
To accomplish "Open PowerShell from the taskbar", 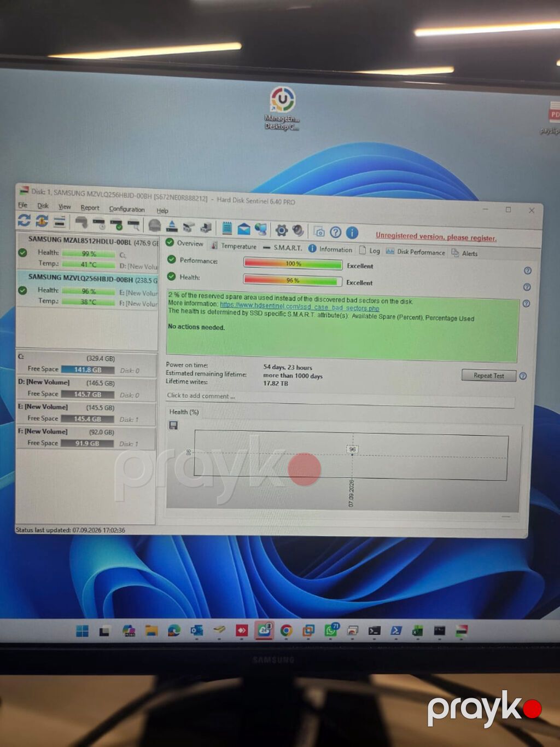I will [396, 630].
